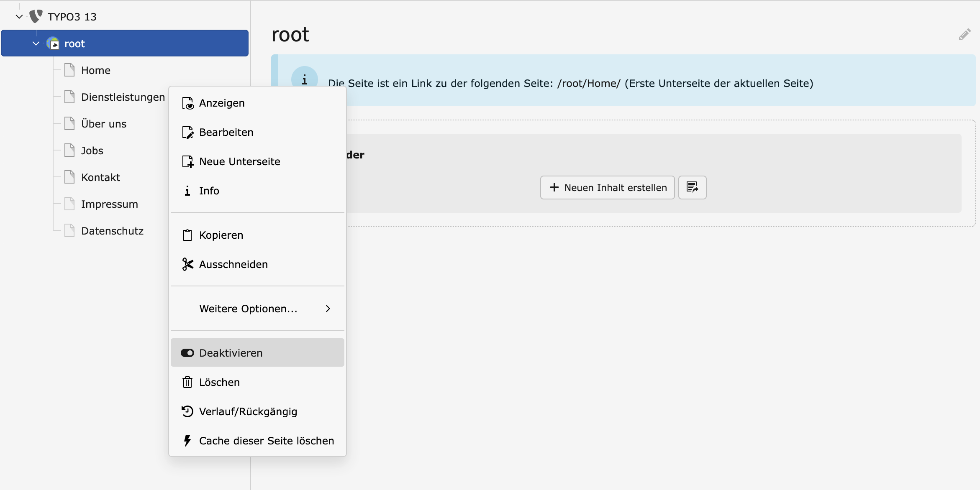Click Neuen Inhalt erstellen button

point(607,187)
